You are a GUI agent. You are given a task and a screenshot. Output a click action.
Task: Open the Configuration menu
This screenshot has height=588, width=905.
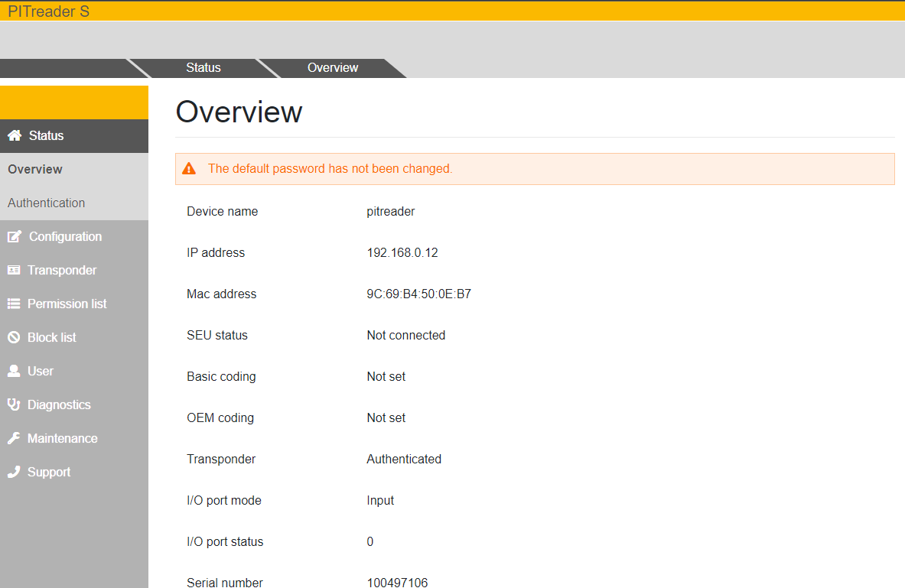point(74,236)
